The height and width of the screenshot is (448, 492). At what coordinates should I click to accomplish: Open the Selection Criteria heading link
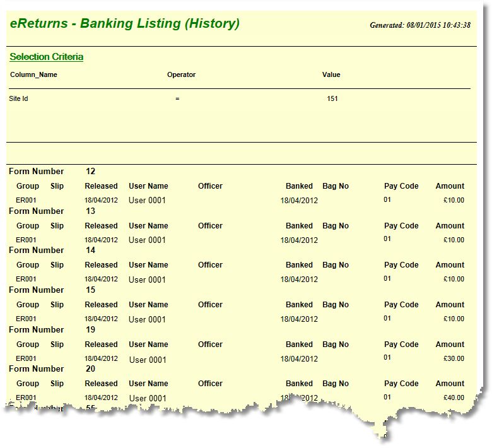pyautogui.click(x=47, y=57)
